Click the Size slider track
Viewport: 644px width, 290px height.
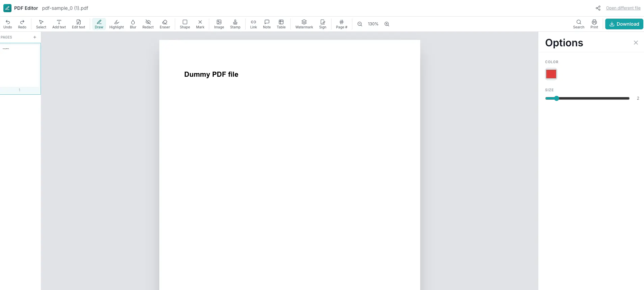pos(587,98)
